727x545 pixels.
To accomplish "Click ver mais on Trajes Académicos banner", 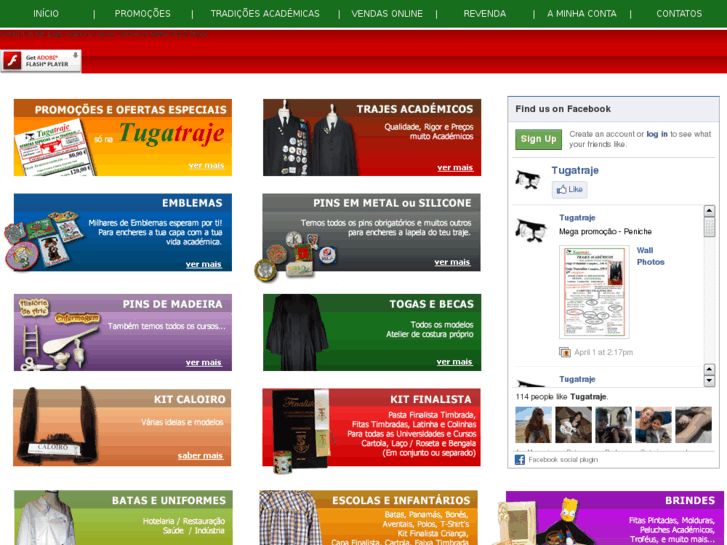I will click(x=455, y=168).
